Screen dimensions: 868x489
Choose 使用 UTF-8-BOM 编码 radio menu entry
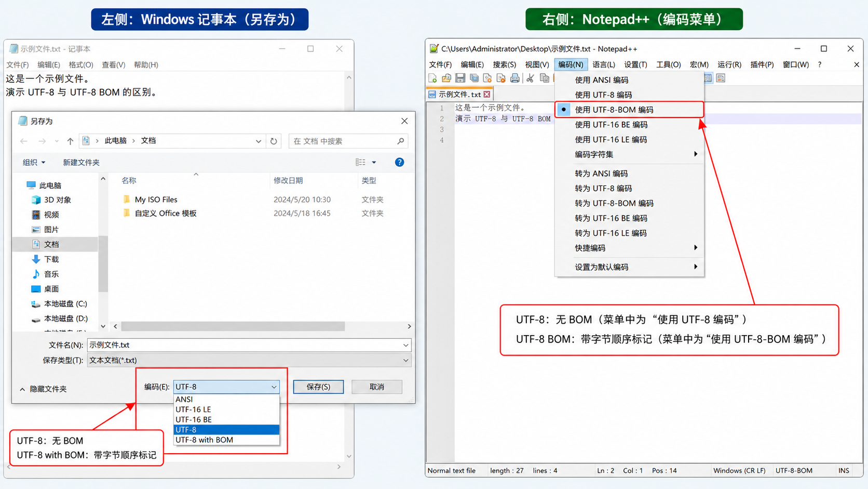tap(629, 110)
